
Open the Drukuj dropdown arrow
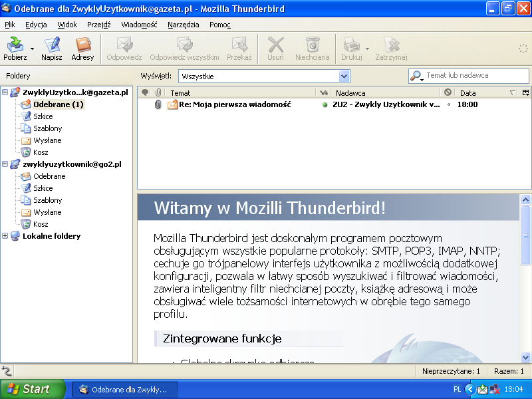point(368,49)
